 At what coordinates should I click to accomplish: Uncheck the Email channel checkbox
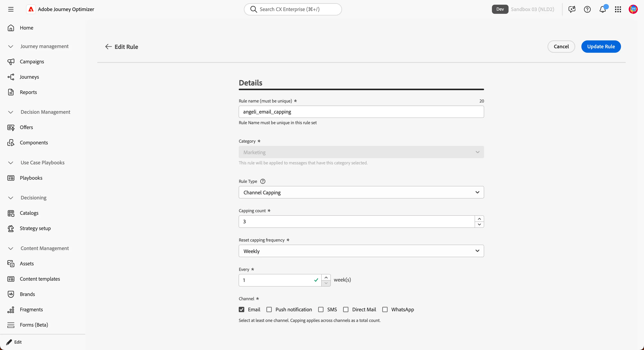241,310
